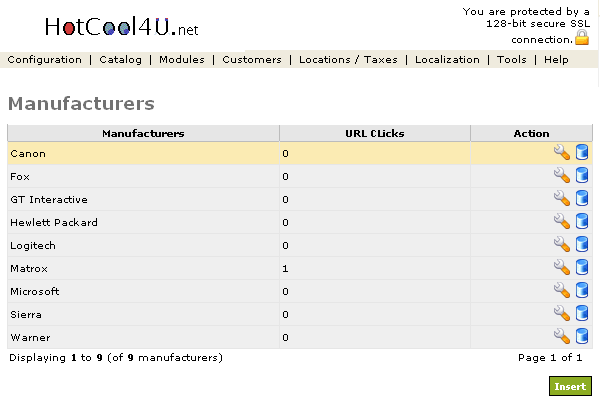
Task: Open the Configuration menu
Action: point(45,60)
